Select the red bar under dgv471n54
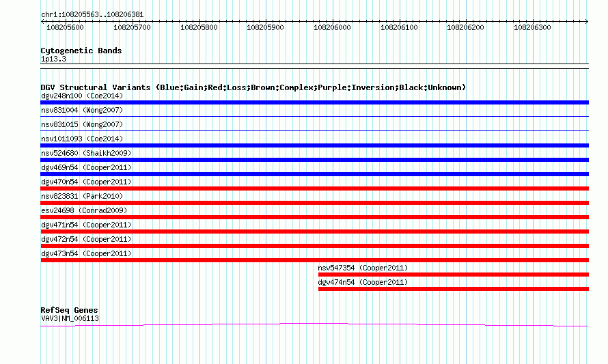 (x=314, y=232)
